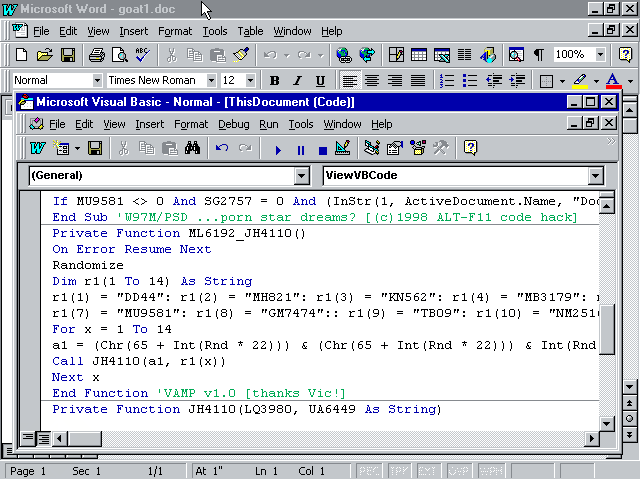Open Print Preview in Word toolbar
Image resolution: width=640 pixels, height=480 pixels.
(x=120, y=54)
